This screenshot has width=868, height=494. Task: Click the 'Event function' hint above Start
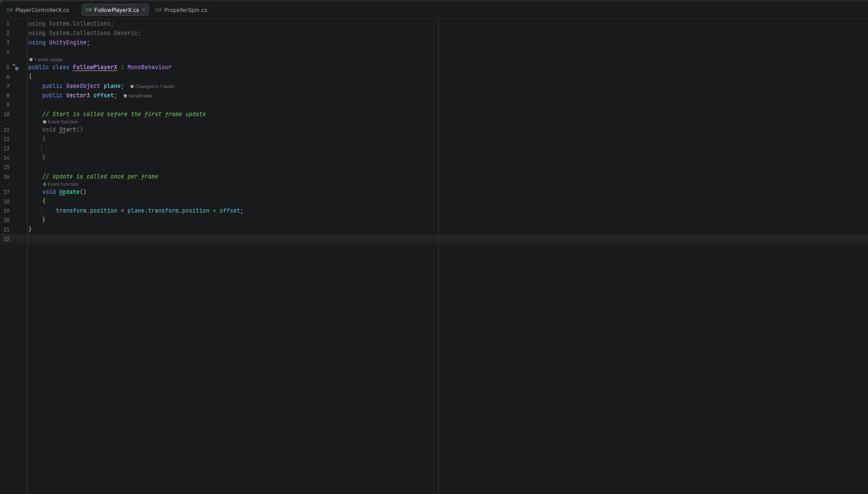(x=62, y=122)
